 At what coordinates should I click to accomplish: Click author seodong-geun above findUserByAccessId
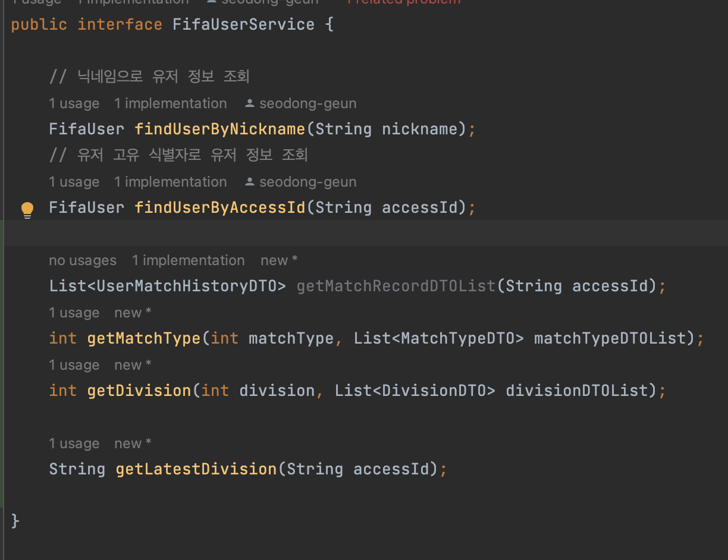(301, 182)
